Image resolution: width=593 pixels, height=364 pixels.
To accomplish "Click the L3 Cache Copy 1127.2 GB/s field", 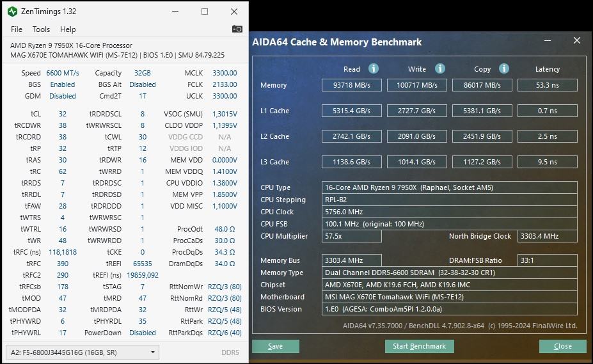I will [x=482, y=162].
